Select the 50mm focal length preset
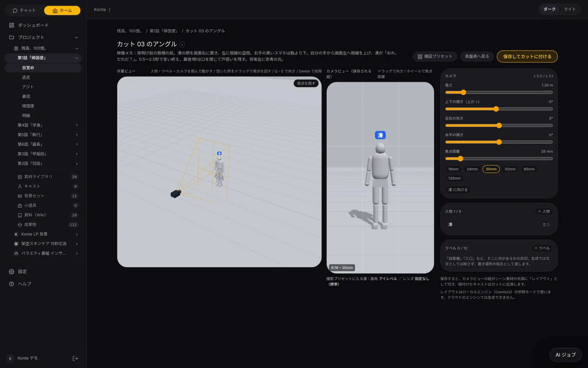The width and height of the screenshot is (588, 368). (x=510, y=169)
